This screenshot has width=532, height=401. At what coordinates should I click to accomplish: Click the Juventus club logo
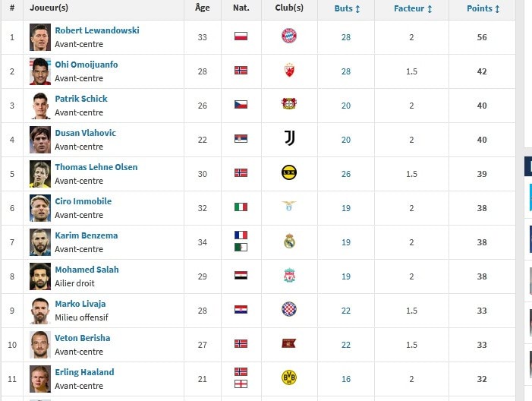pyautogui.click(x=289, y=138)
